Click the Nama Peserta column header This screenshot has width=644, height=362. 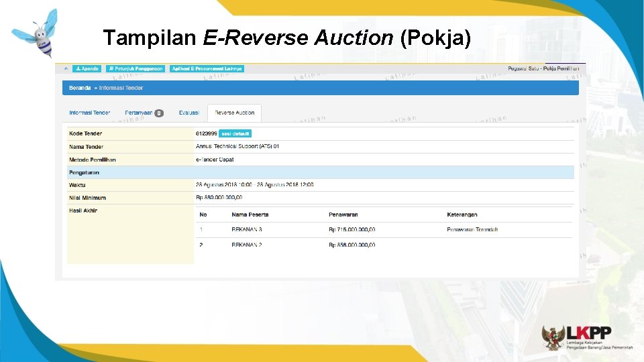click(250, 215)
